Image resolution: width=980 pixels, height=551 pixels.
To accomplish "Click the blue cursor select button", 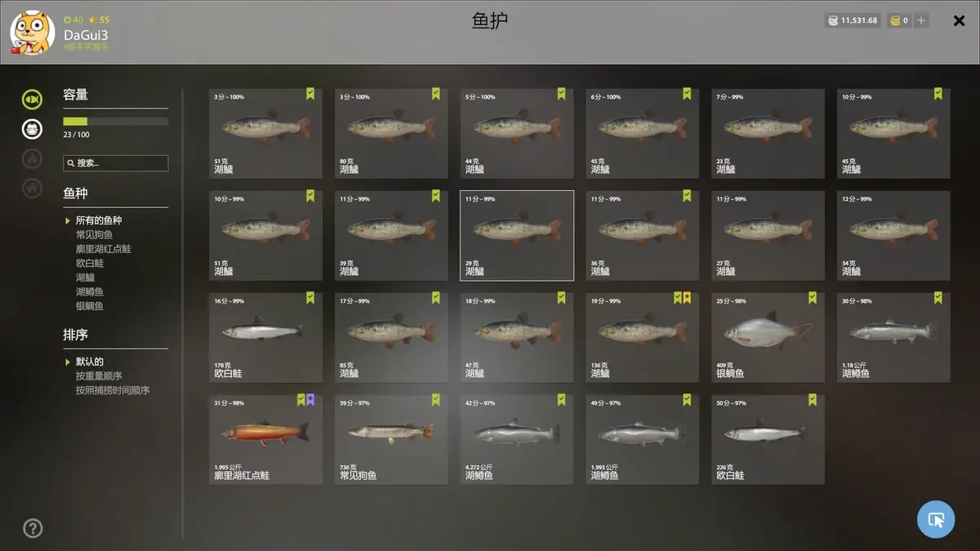I will [936, 519].
